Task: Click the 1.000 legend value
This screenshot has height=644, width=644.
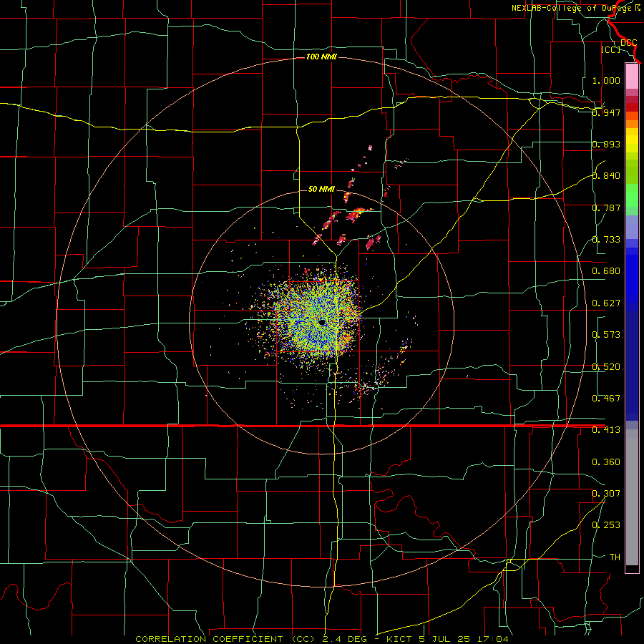Action: (x=606, y=80)
